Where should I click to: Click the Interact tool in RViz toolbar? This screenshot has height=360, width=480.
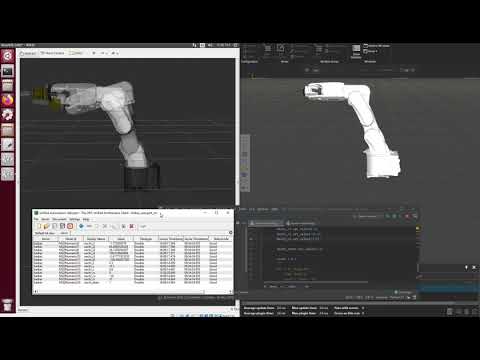click(28, 53)
